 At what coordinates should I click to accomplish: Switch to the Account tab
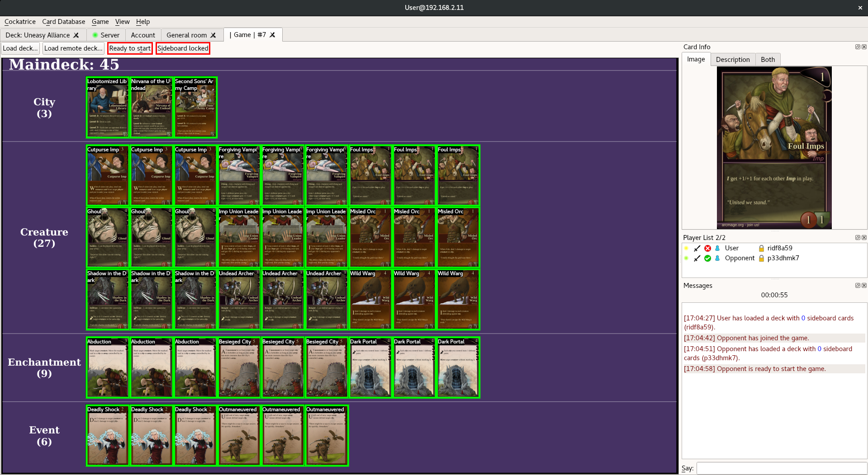(x=143, y=35)
